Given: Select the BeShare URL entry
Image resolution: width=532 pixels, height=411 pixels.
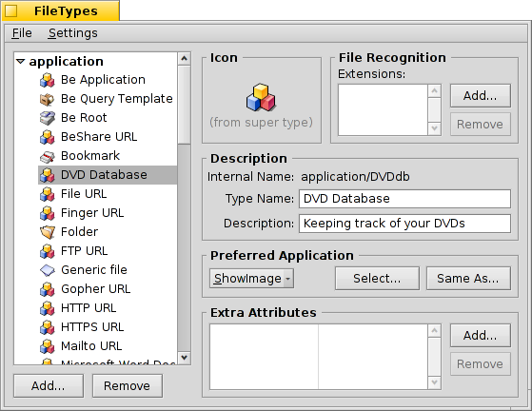Looking at the screenshot, I should tap(108, 137).
